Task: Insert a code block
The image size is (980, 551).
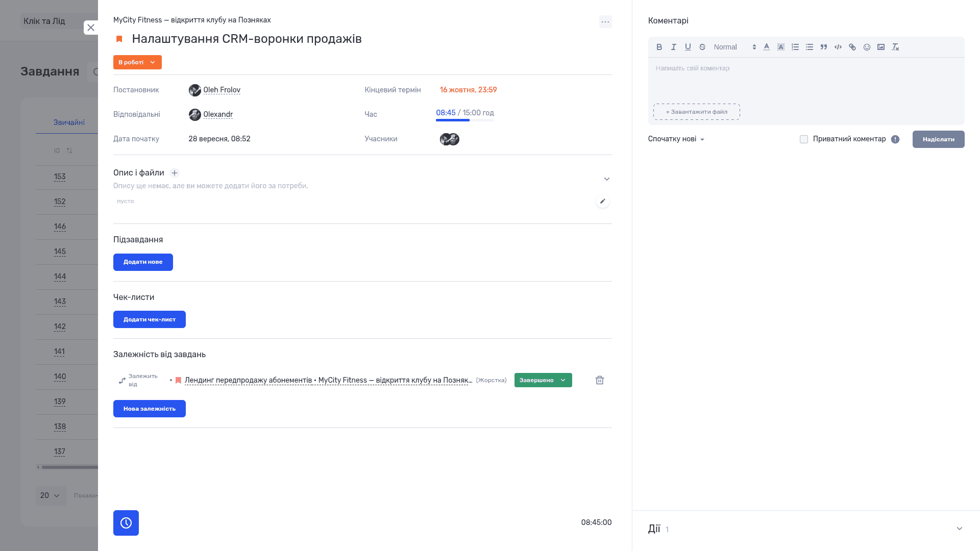Action: coord(838,47)
